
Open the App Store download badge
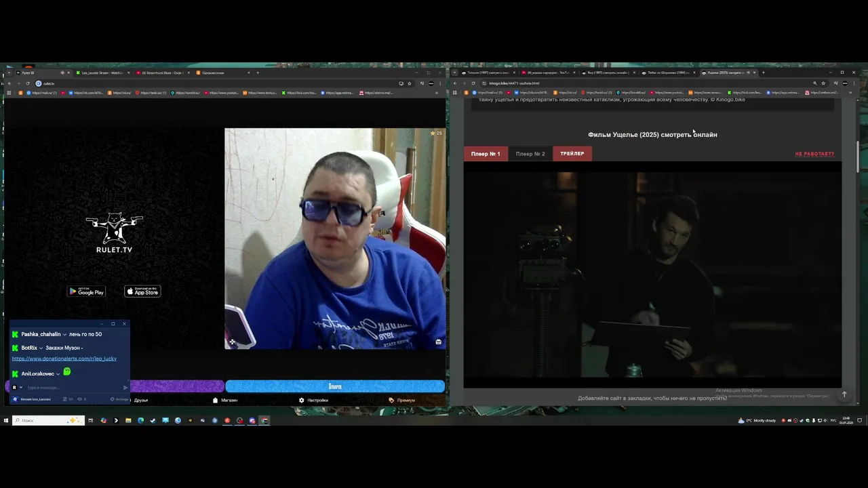(142, 291)
